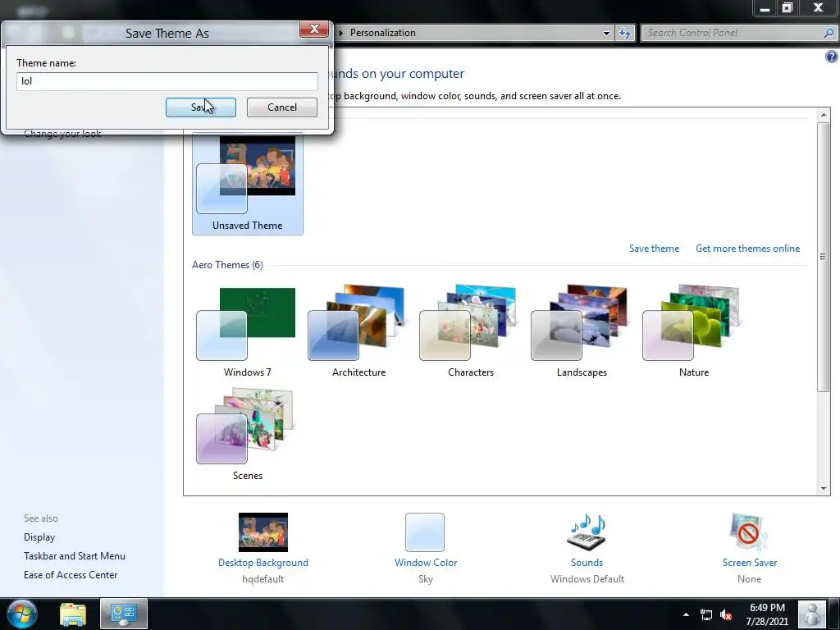Click the themes list scroll down arrow
The width and height of the screenshot is (840, 630).
[x=824, y=489]
